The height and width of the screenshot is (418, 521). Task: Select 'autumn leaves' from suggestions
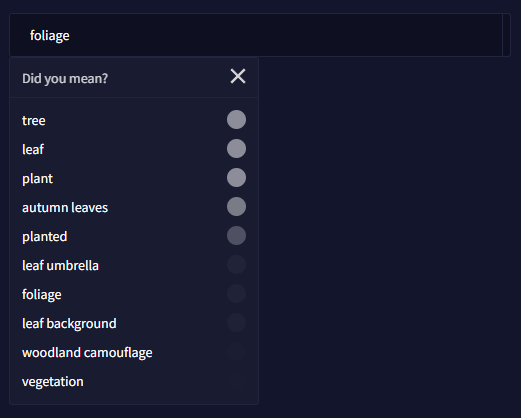[x=65, y=207]
